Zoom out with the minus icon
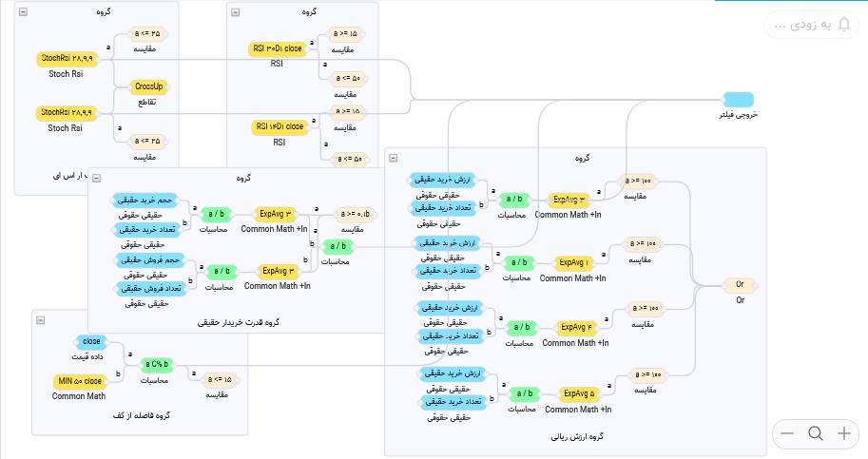Screen dimensions: 868x459 point(787,433)
